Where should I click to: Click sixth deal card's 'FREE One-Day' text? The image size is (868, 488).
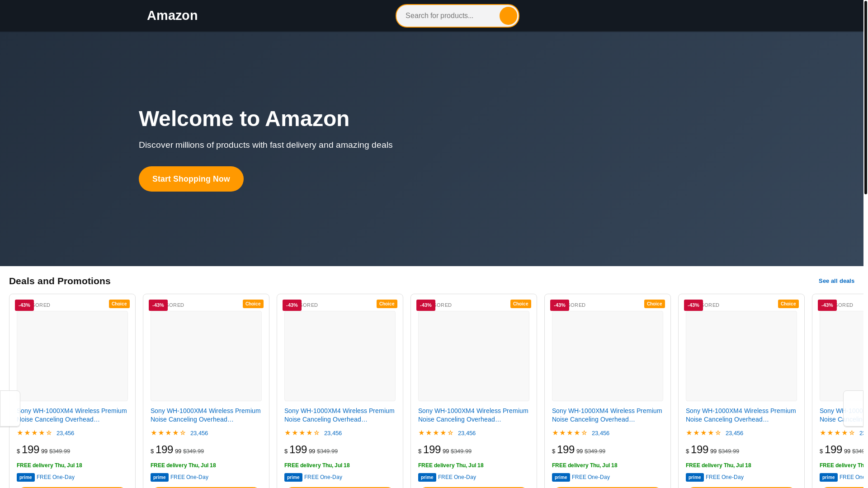[x=725, y=477]
